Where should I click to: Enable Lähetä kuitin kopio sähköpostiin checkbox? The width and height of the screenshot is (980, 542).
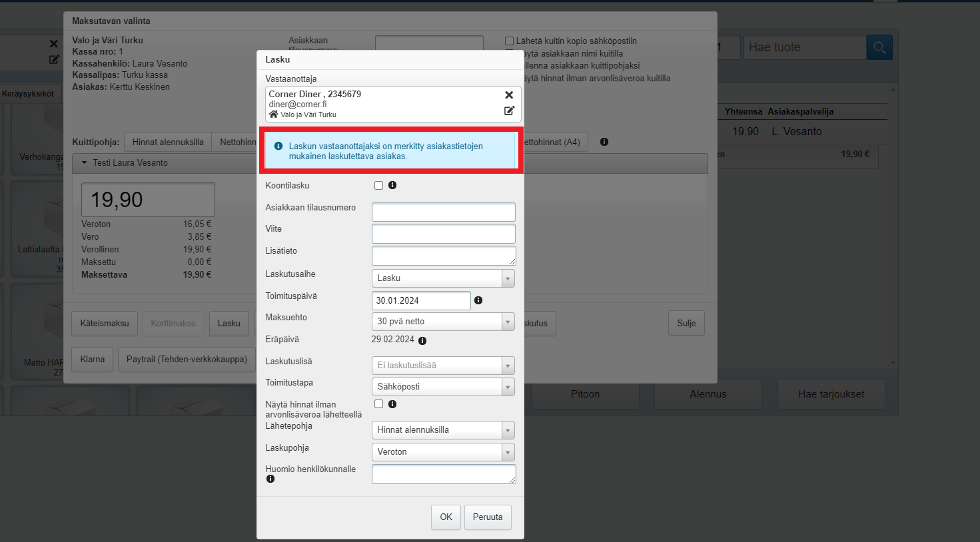(509, 41)
